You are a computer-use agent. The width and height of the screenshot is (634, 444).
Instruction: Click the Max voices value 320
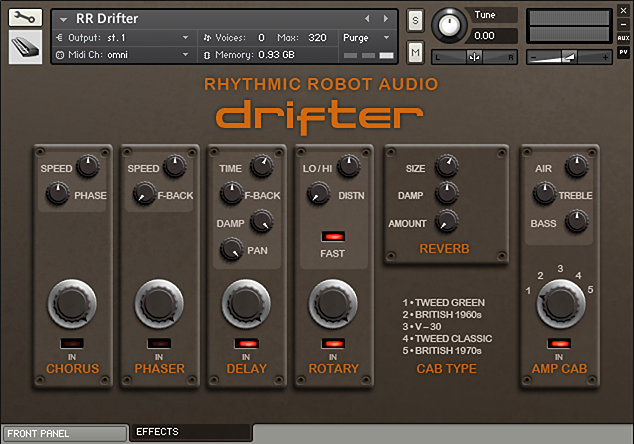pos(317,38)
